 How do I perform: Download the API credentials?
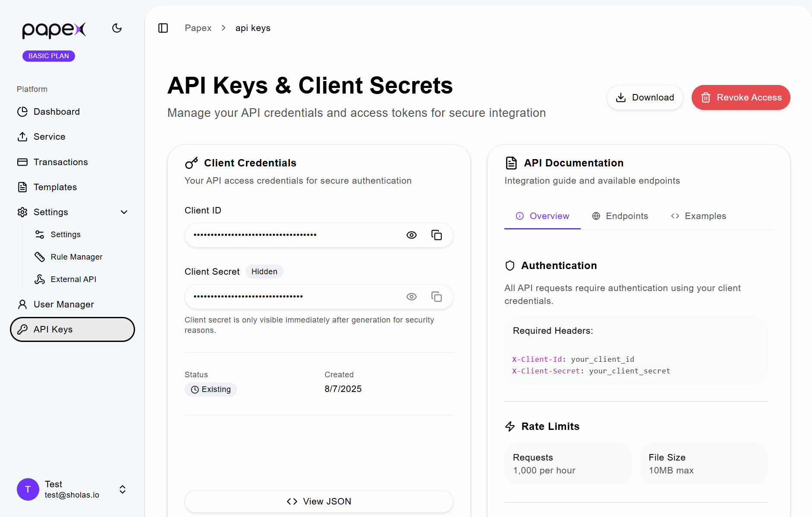tap(645, 97)
